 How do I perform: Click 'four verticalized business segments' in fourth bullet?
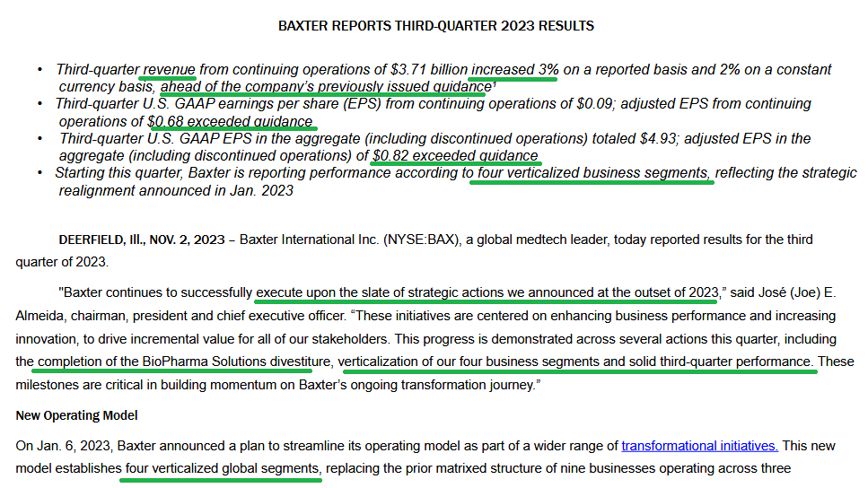coord(592,173)
